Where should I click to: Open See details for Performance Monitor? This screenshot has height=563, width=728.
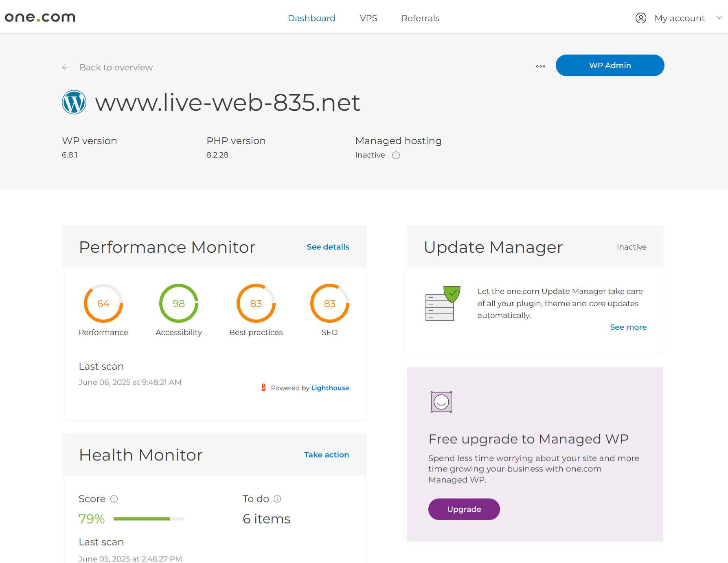tap(328, 247)
